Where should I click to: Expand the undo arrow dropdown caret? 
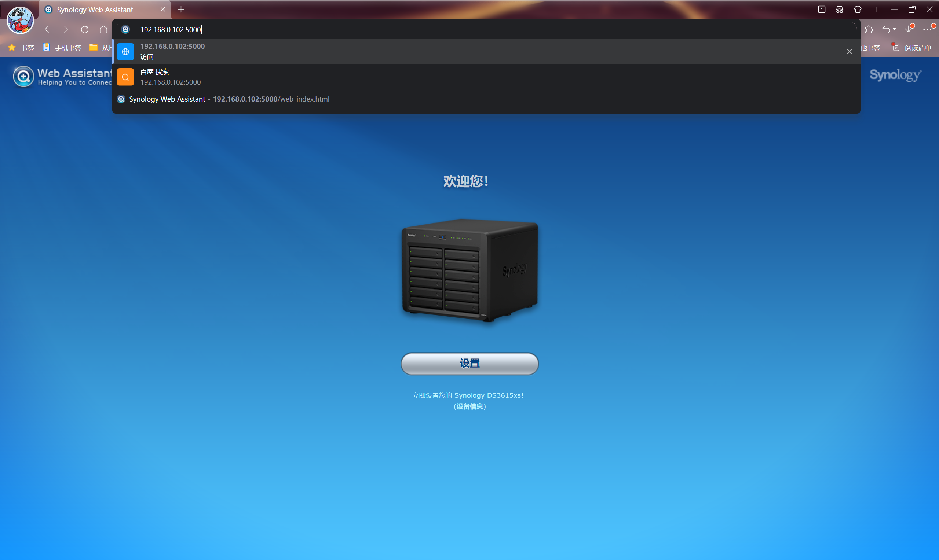894,29
